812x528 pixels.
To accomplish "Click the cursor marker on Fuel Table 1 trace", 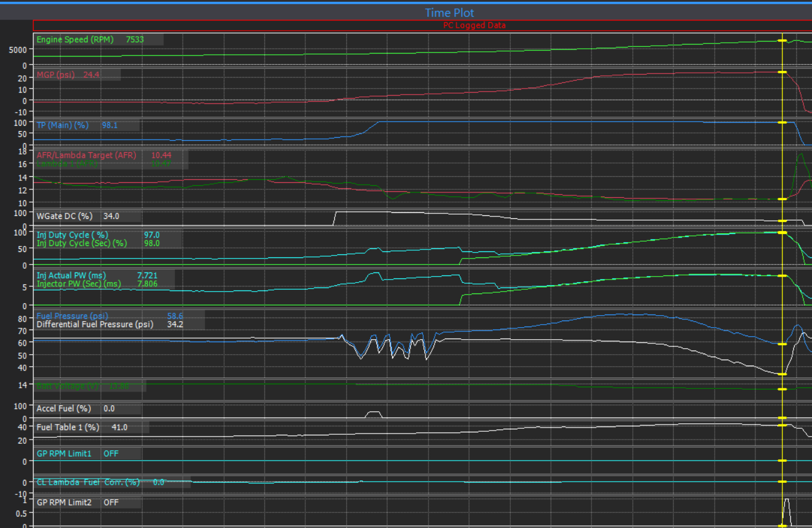I will coord(782,425).
